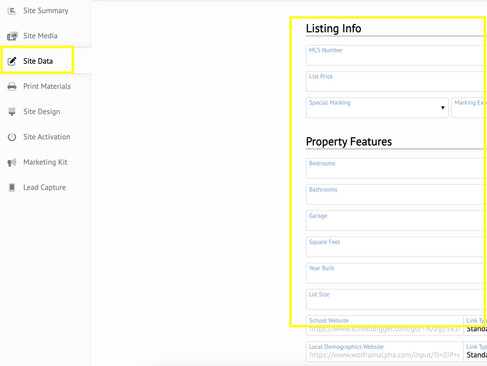The image size is (487, 366).
Task: Click the Site Activation power icon
Action: point(12,137)
